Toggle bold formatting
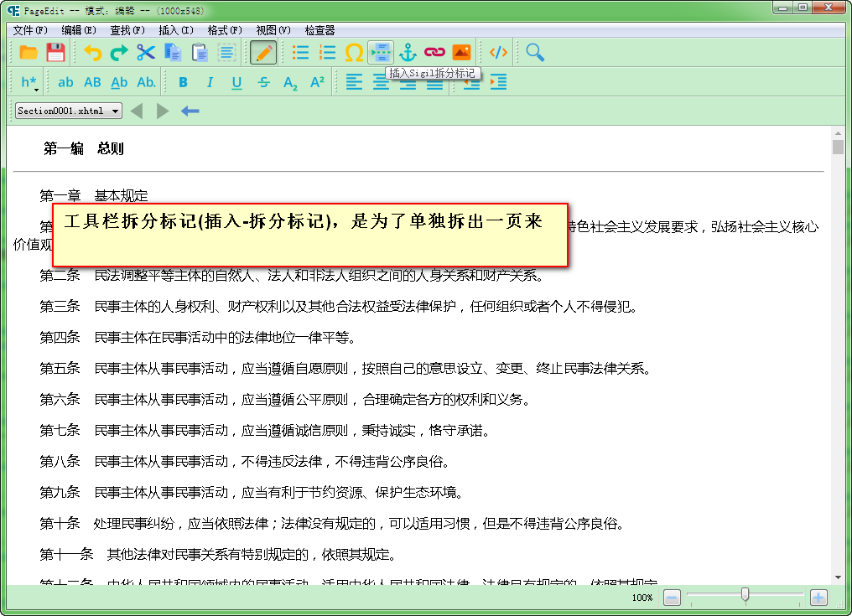This screenshot has height=616, width=852. 183,83
